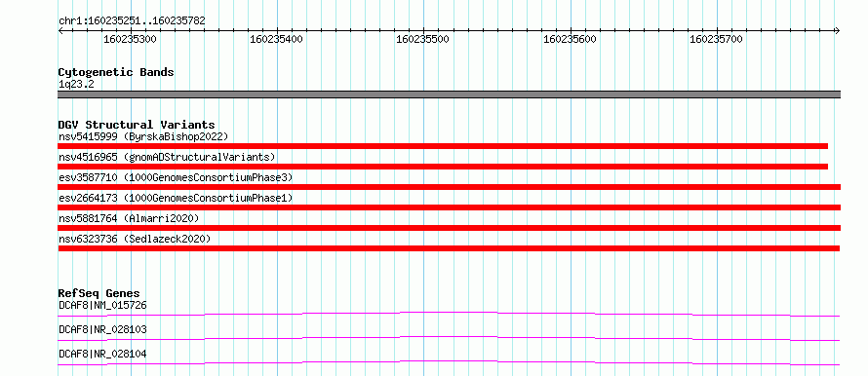Click the 160235400 ruler position label
The height and width of the screenshot is (376, 868).
[x=276, y=39]
